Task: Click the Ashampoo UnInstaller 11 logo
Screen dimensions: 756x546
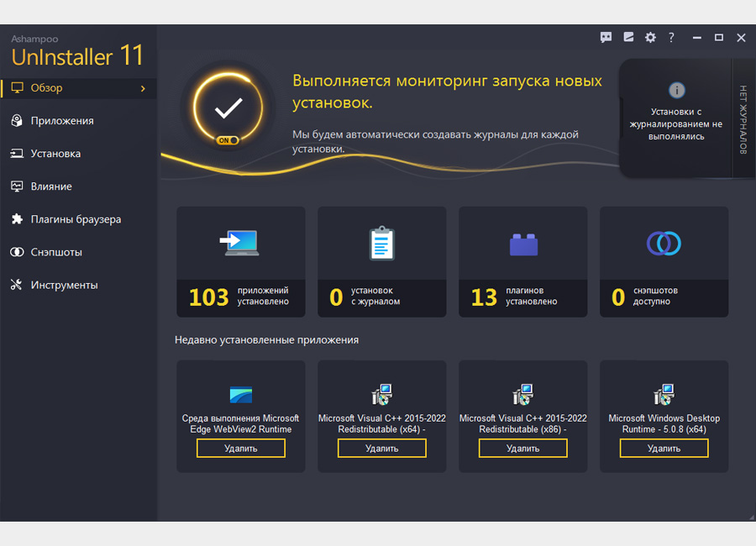Action: tap(77, 51)
